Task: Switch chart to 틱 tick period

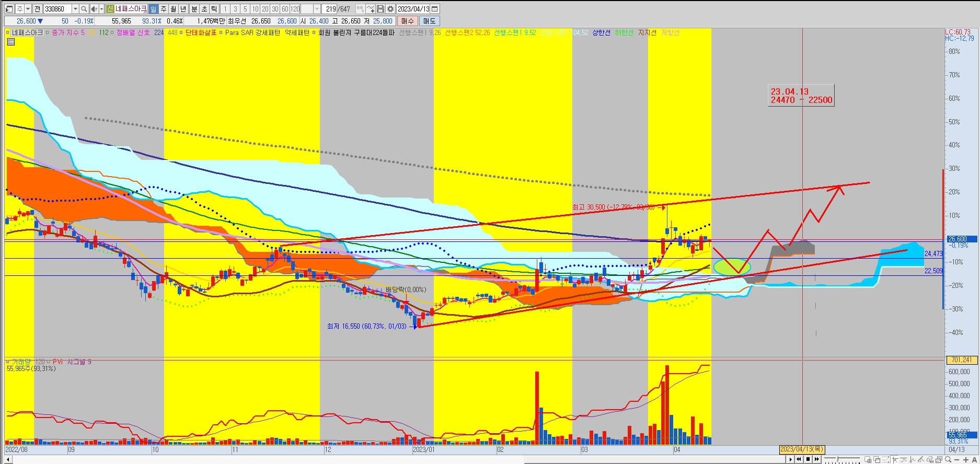Action: tap(214, 9)
